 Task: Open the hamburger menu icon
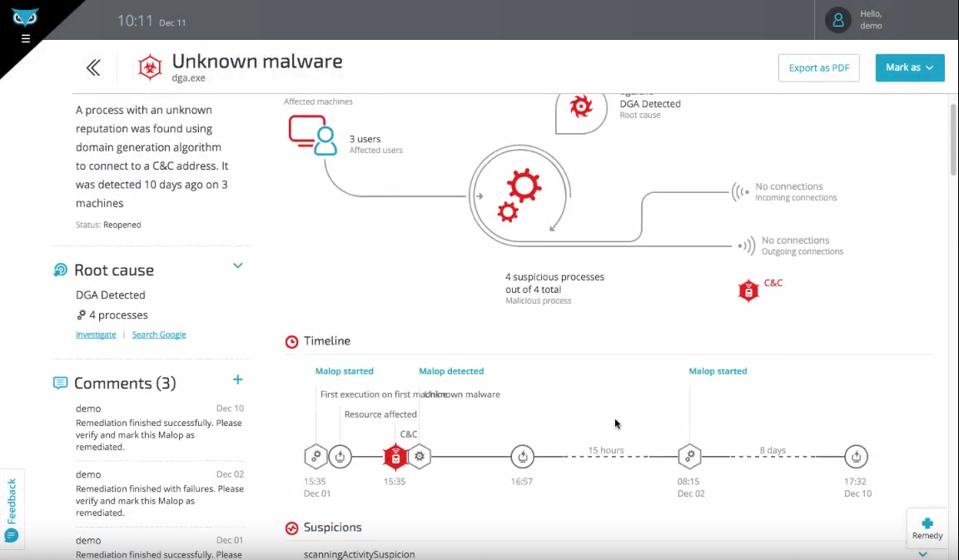pos(26,38)
